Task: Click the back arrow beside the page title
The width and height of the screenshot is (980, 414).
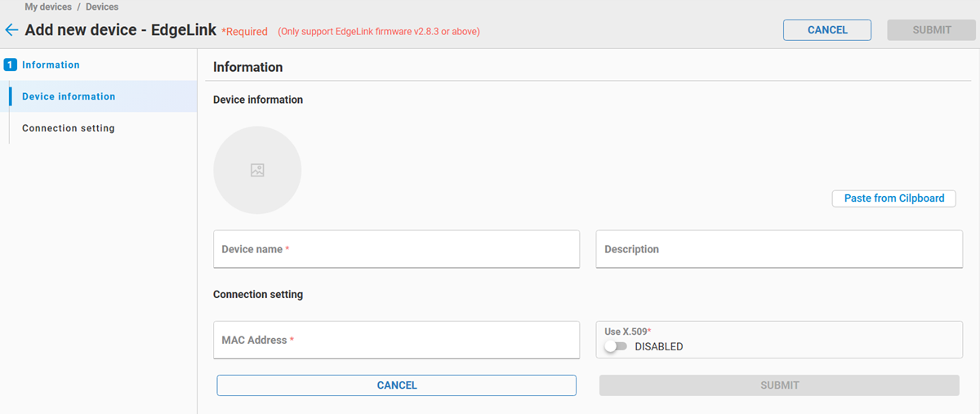Action: 11,30
